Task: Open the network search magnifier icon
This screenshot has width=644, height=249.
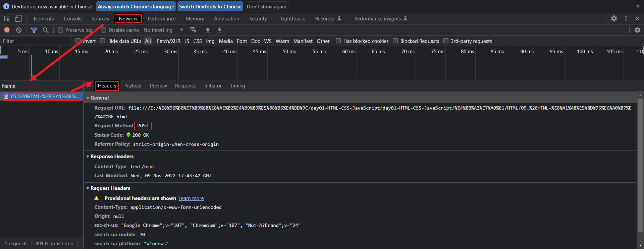Action: pyautogui.click(x=46, y=30)
